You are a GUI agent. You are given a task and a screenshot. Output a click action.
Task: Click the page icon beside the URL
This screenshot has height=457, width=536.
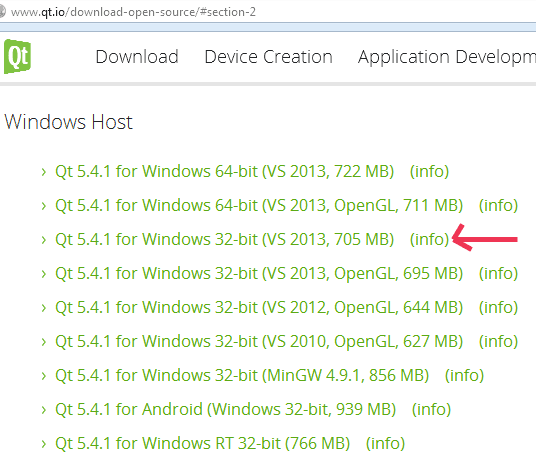2,12
